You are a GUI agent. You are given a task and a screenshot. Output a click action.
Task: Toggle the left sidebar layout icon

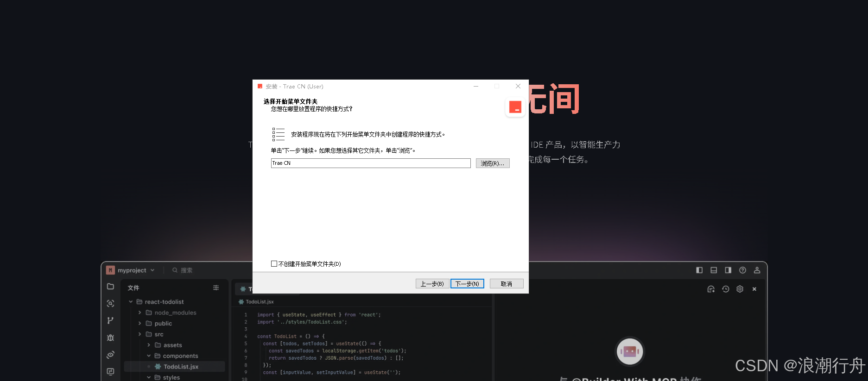pos(699,270)
